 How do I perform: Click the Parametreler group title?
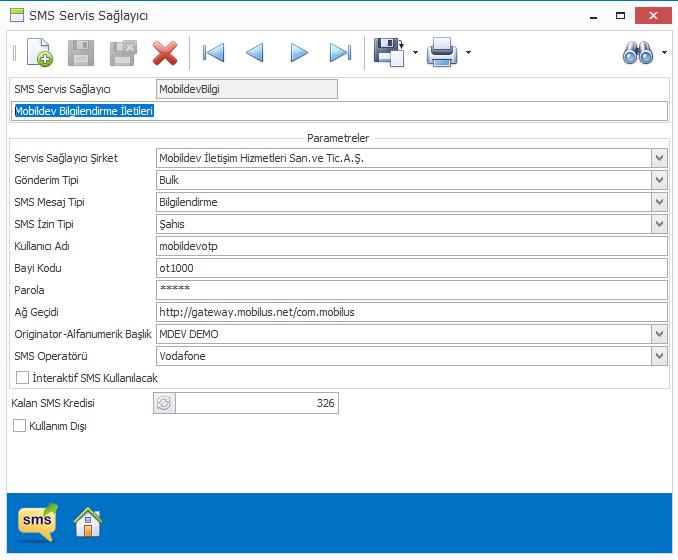pyautogui.click(x=338, y=138)
